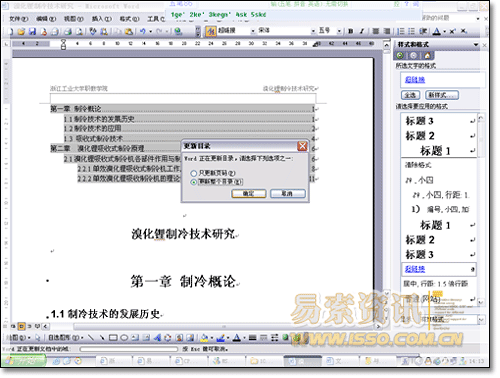
Task: Click the New Style button
Action: pyautogui.click(x=442, y=95)
